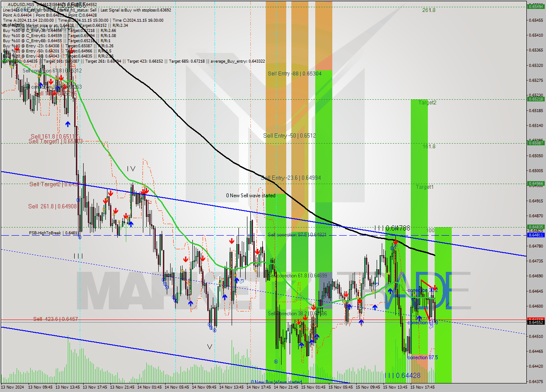Click the 'I I I 0.64428' wave label
546x392 pixels.
coord(402,375)
